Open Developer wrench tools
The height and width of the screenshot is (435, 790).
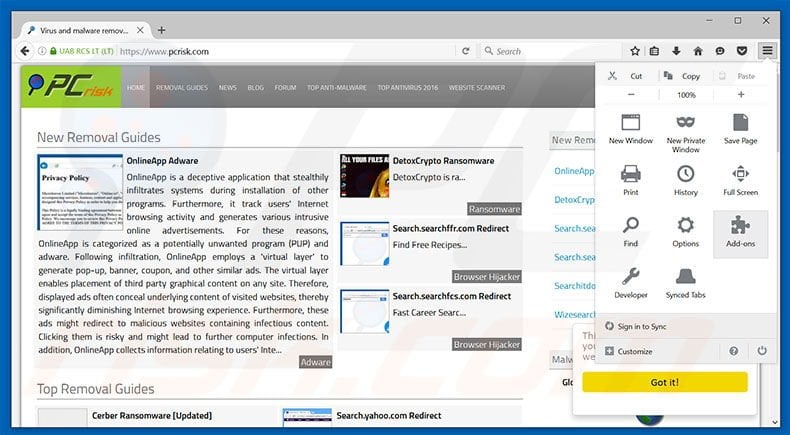[630, 283]
